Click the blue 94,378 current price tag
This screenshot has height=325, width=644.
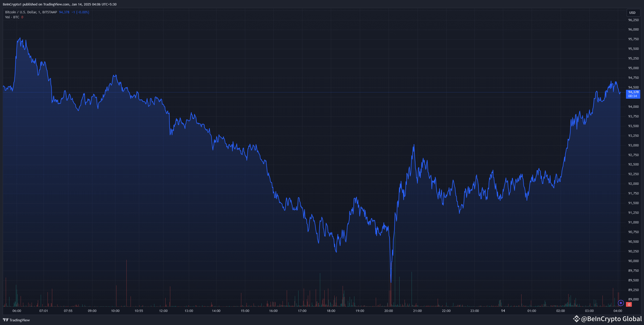[x=633, y=94]
